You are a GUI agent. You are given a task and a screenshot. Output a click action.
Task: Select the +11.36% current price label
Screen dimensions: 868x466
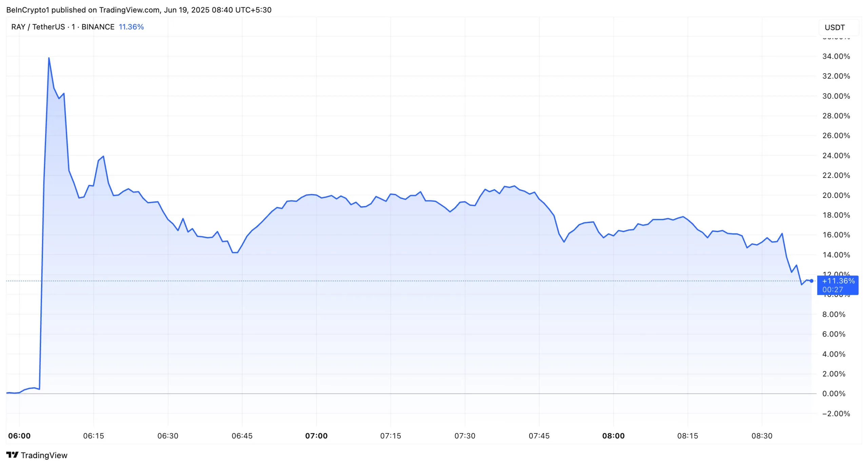(838, 281)
